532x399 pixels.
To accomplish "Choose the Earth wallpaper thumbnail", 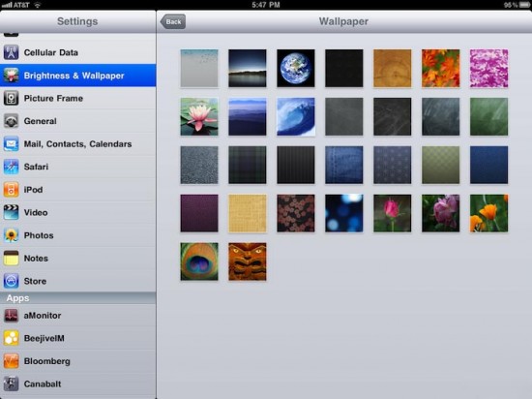I will (296, 68).
